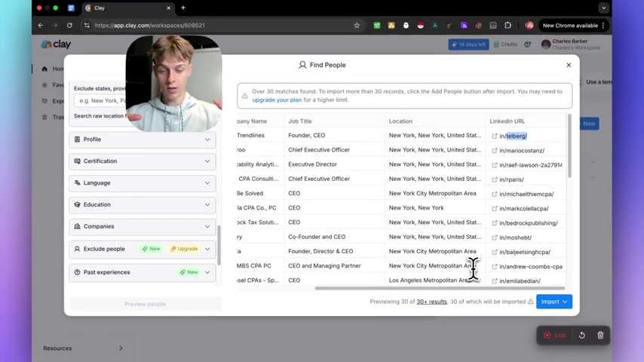Open the 30+ results link
Image resolution: width=644 pixels, height=362 pixels.
point(431,302)
